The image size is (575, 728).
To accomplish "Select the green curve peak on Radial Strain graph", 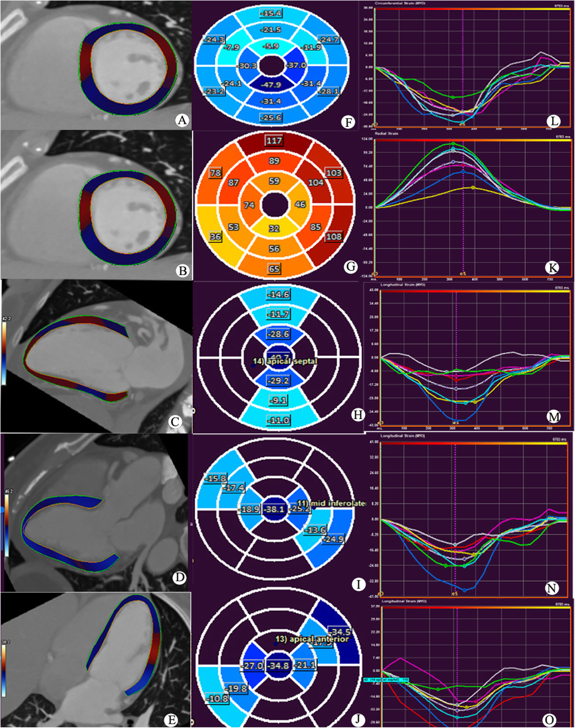I will coord(453,143).
